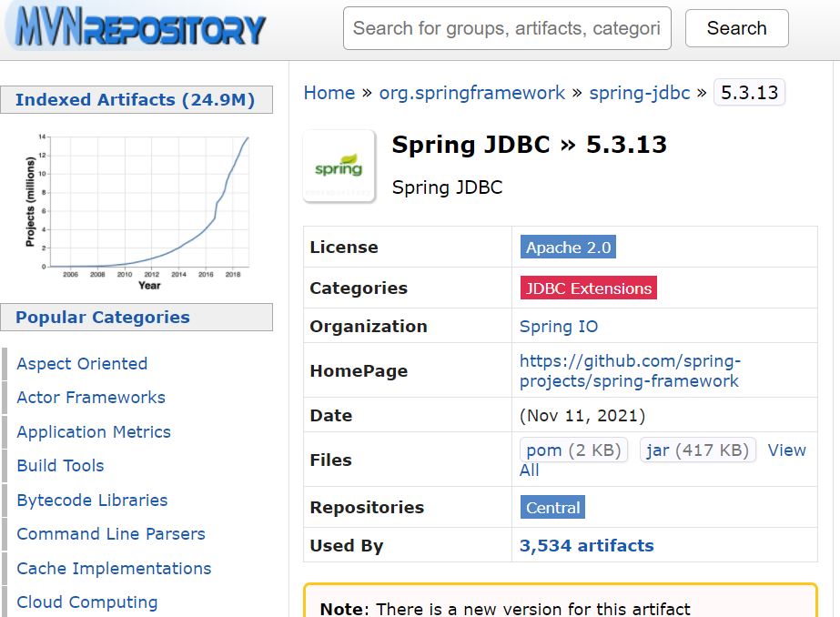Click the Search button
This screenshot has height=617, width=840.
(736, 28)
